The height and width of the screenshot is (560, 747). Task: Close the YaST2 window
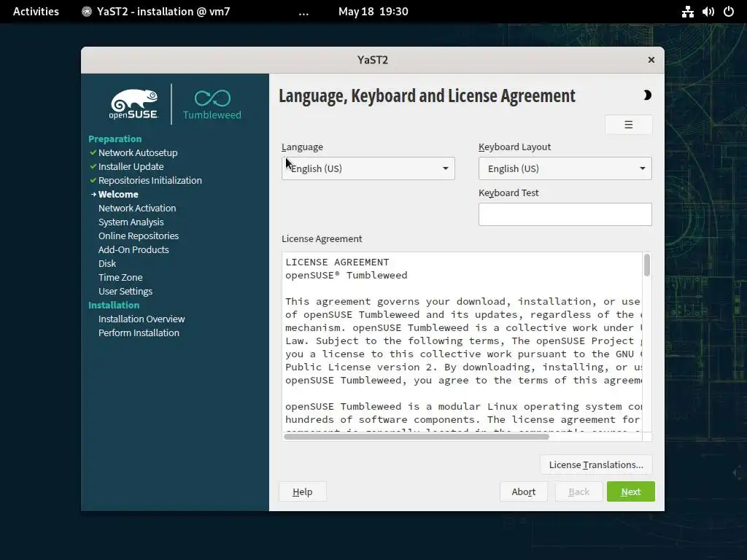[651, 60]
